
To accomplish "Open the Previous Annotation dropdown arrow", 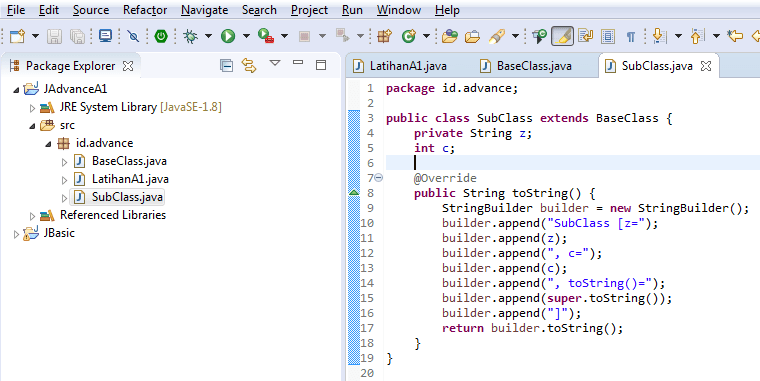I will [716, 36].
